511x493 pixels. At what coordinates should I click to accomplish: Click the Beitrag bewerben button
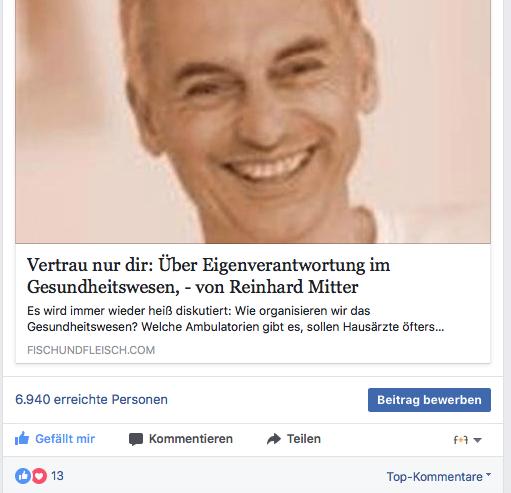click(x=429, y=400)
